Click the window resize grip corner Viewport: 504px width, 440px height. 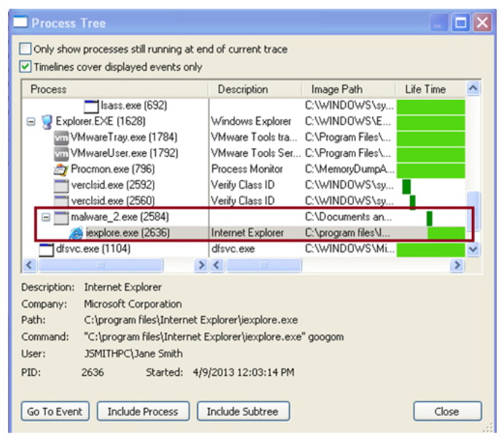[x=488, y=428]
